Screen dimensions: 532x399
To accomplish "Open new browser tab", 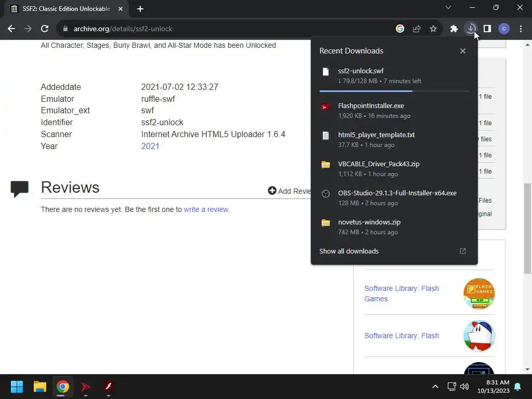I will tap(140, 9).
